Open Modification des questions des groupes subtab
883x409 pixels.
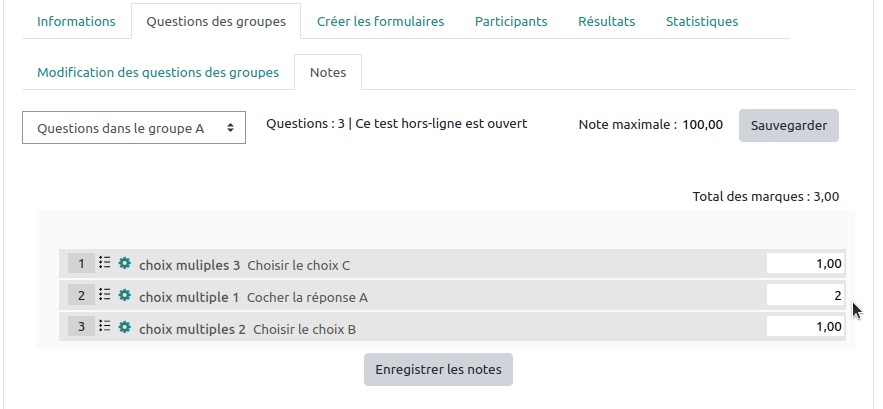(158, 73)
